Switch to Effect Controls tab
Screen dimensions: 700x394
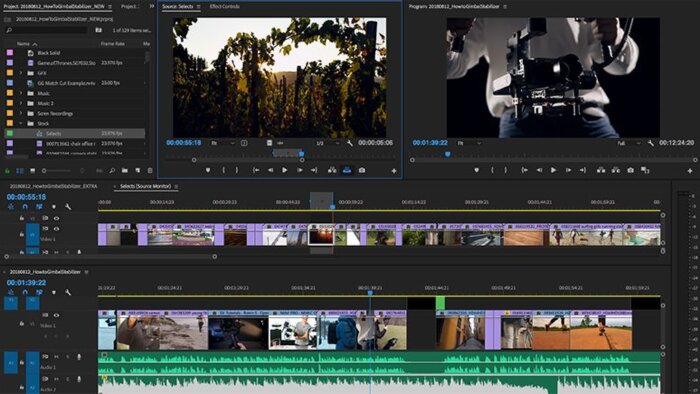coord(225,6)
